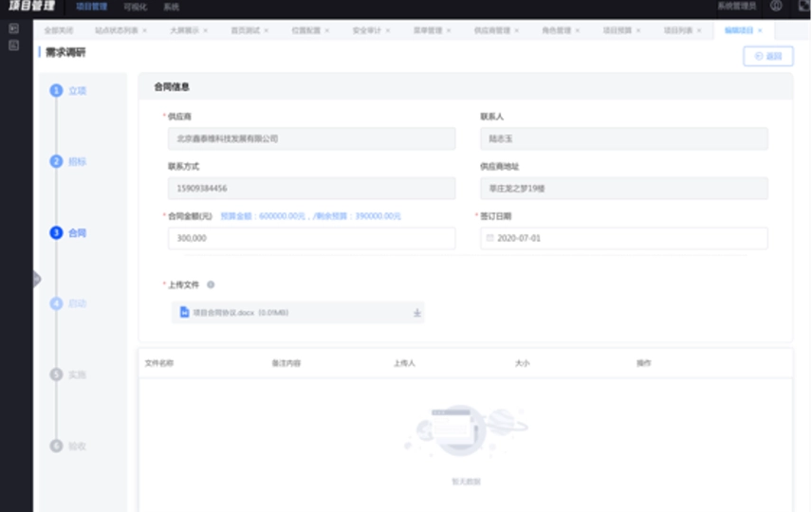The width and height of the screenshot is (812, 512).
Task: Select step 4 启动 circle
Action: (x=56, y=303)
